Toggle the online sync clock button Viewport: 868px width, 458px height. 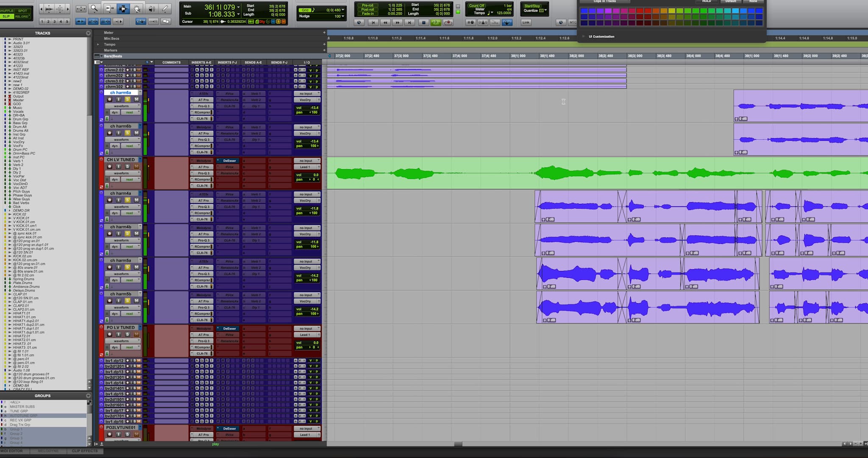click(x=359, y=22)
